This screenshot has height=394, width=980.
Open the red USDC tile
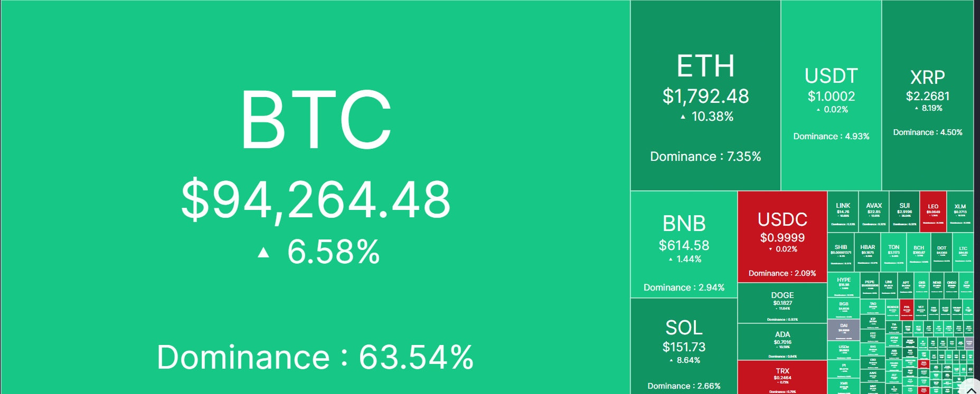click(782, 237)
